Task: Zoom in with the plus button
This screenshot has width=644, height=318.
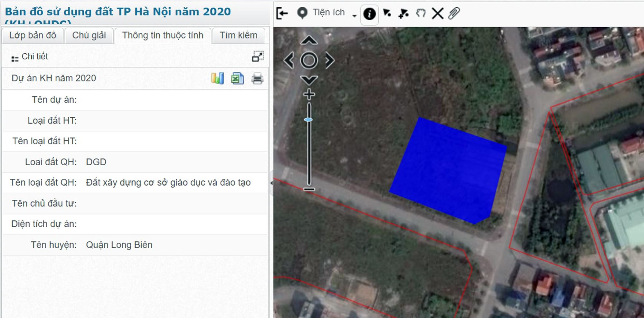Action: coord(309,95)
